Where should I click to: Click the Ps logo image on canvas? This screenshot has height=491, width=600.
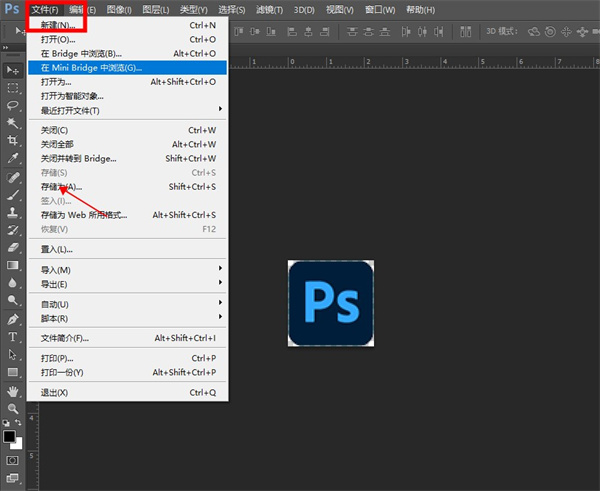coord(331,304)
